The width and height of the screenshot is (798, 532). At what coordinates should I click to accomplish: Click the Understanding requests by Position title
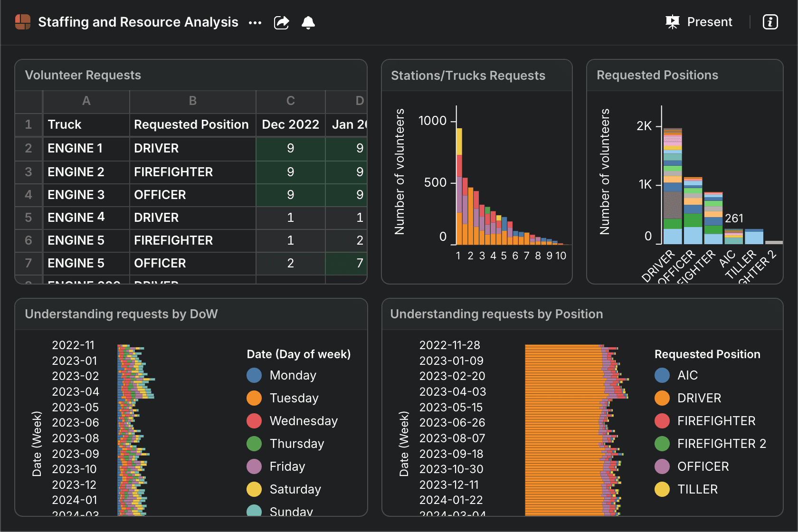click(496, 314)
